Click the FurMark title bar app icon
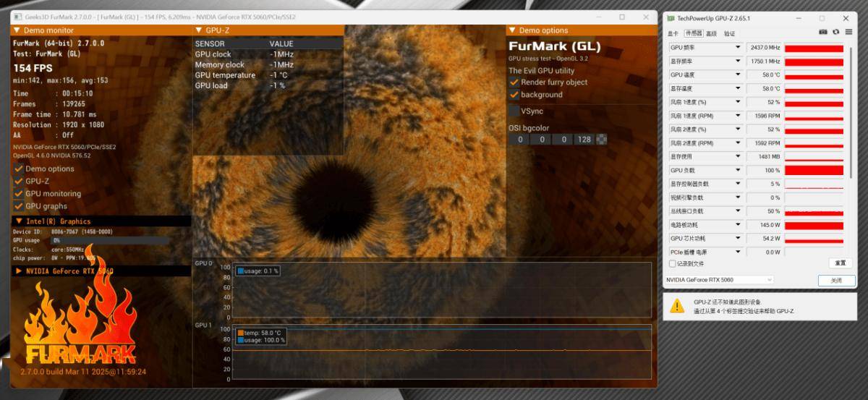This screenshot has width=868, height=400. tap(17, 17)
